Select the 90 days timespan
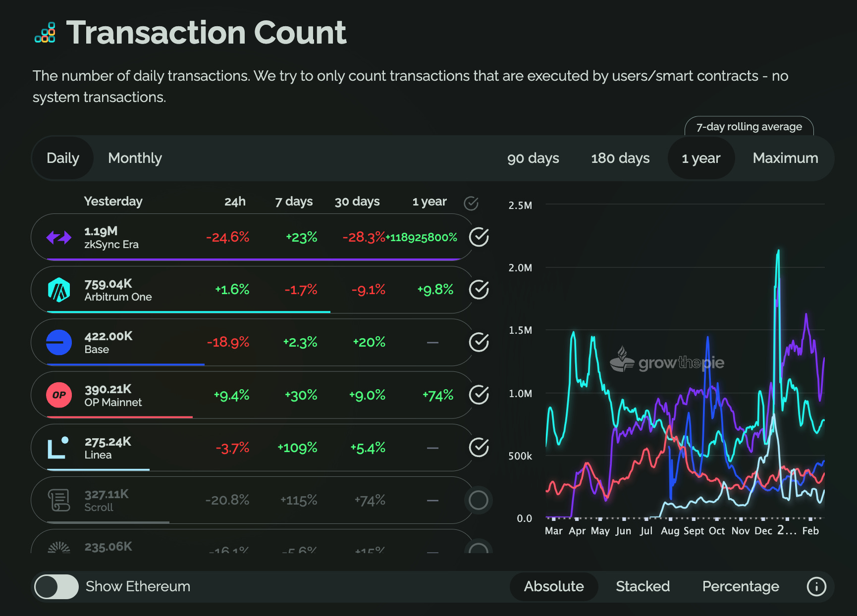 533,158
